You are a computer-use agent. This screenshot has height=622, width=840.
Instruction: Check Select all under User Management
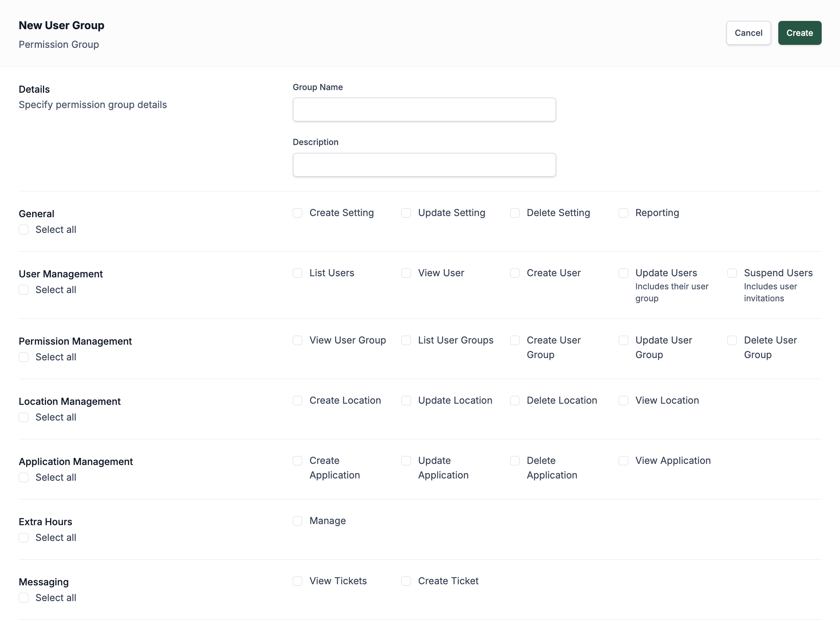click(24, 290)
